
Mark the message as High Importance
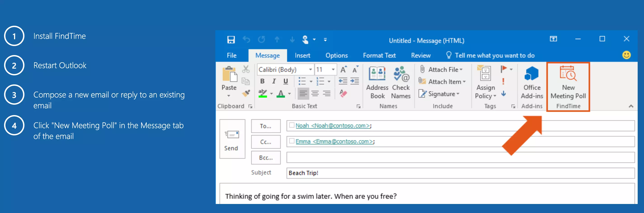[x=503, y=81]
